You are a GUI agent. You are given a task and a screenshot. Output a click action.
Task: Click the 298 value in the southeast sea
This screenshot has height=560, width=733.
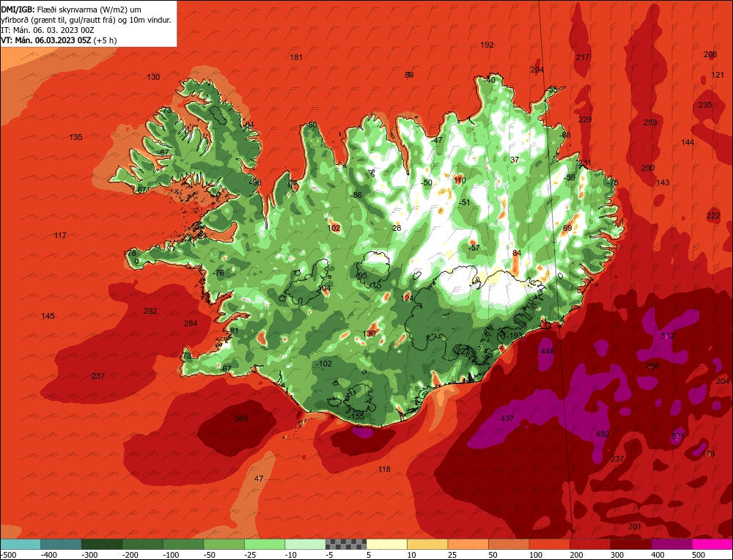tap(652, 366)
